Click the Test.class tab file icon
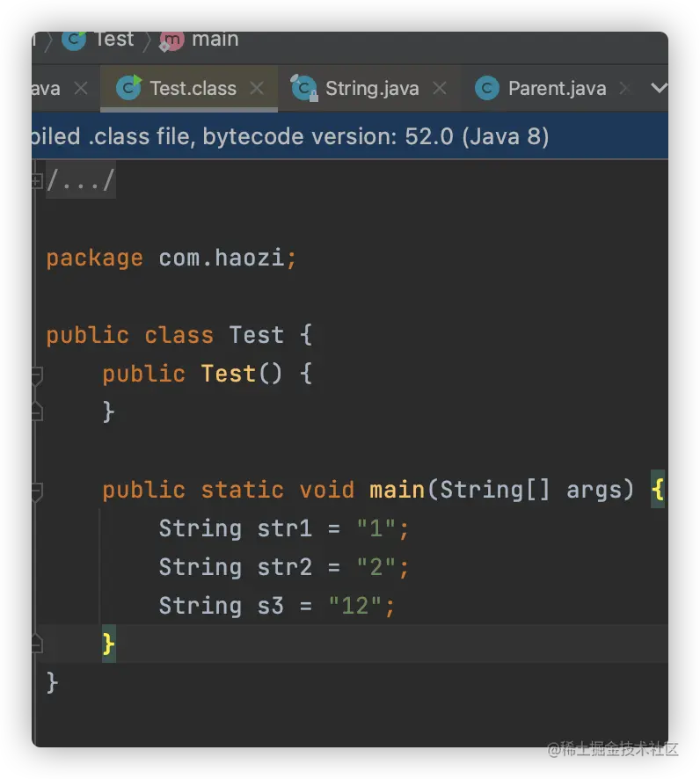The height and width of the screenshot is (779, 700). tap(128, 88)
